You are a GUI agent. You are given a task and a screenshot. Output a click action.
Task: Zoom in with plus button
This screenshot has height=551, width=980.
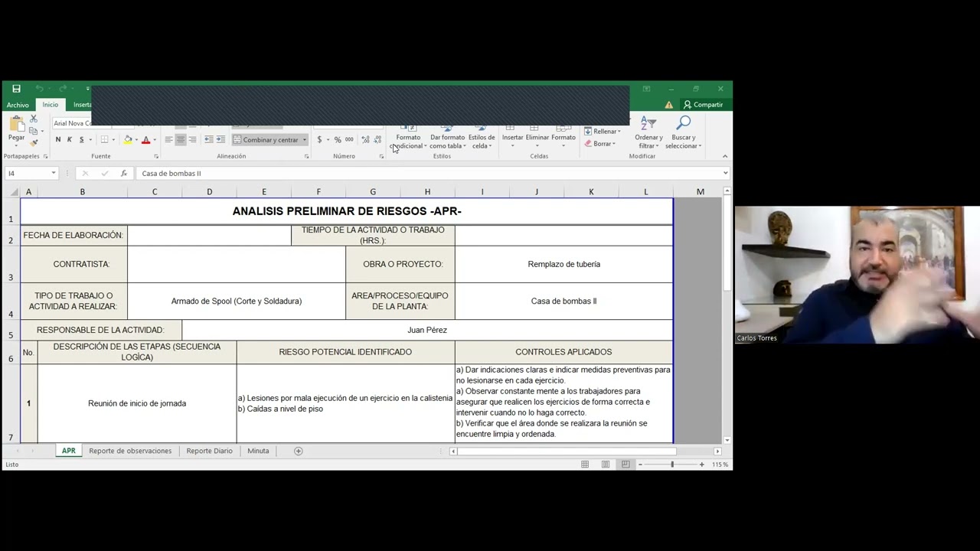coord(701,465)
